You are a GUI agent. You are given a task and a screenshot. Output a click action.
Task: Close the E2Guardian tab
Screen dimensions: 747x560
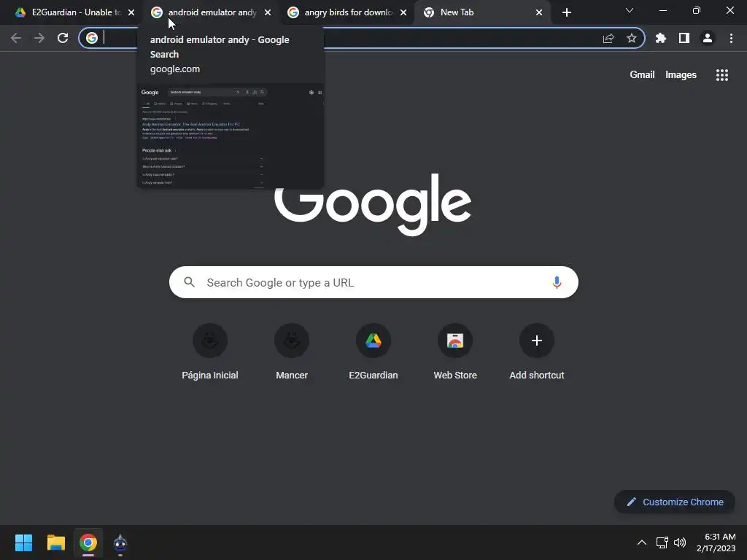tap(131, 12)
